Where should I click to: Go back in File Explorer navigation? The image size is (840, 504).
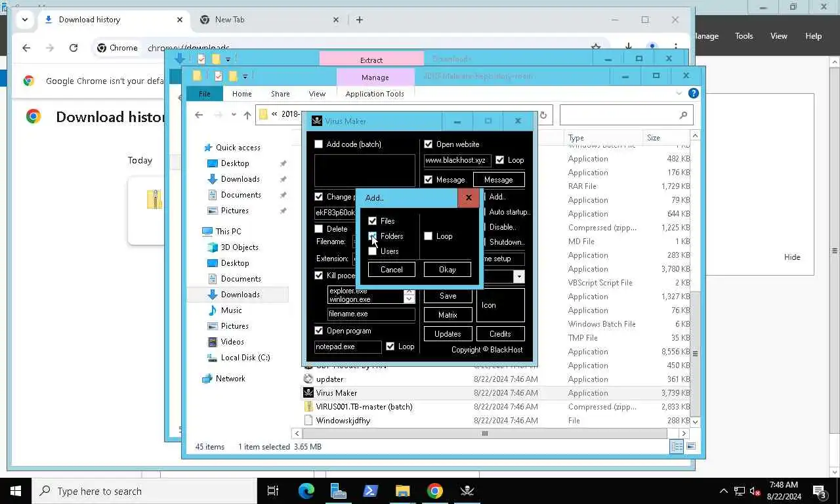point(199,115)
